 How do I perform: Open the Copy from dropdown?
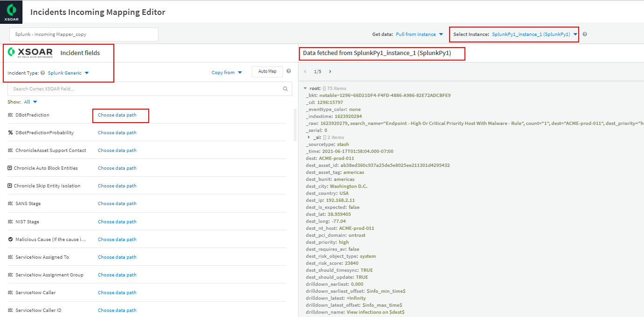pyautogui.click(x=227, y=72)
